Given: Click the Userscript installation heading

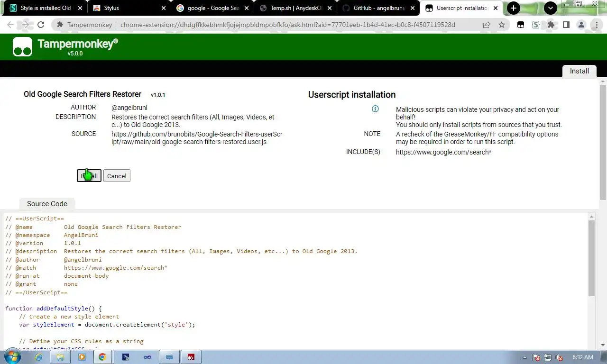Looking at the screenshot, I should 352,95.
